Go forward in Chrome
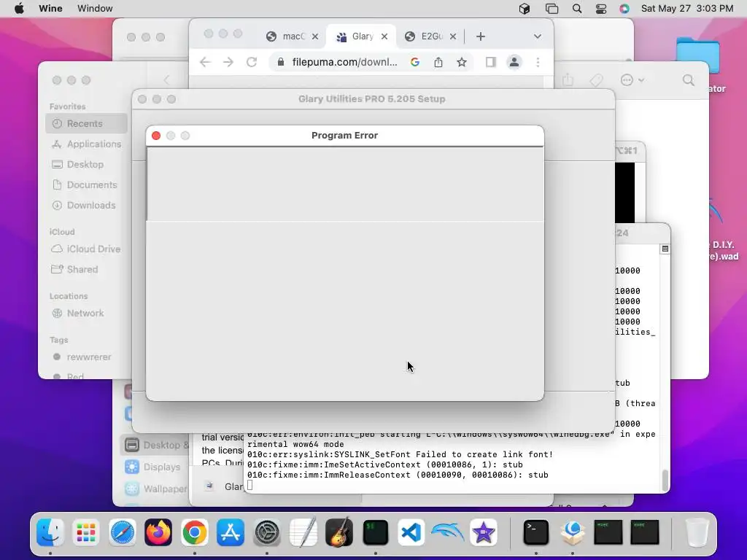 pyautogui.click(x=228, y=62)
